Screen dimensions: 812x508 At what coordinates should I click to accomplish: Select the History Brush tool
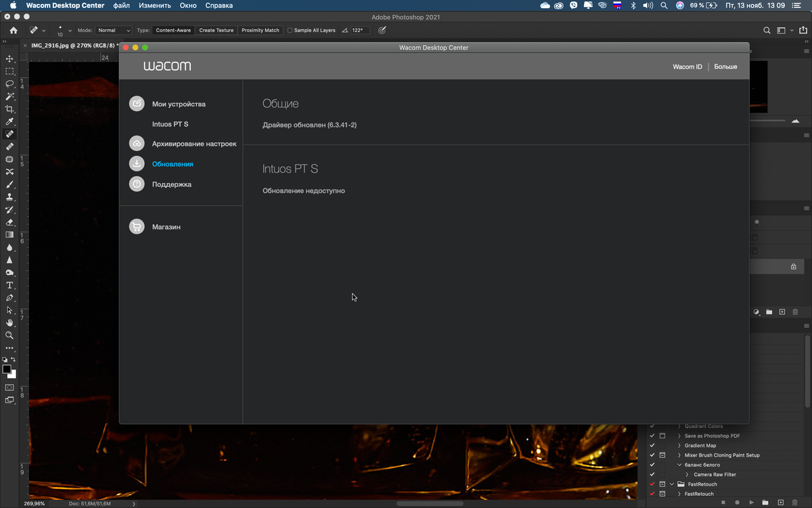click(9, 209)
